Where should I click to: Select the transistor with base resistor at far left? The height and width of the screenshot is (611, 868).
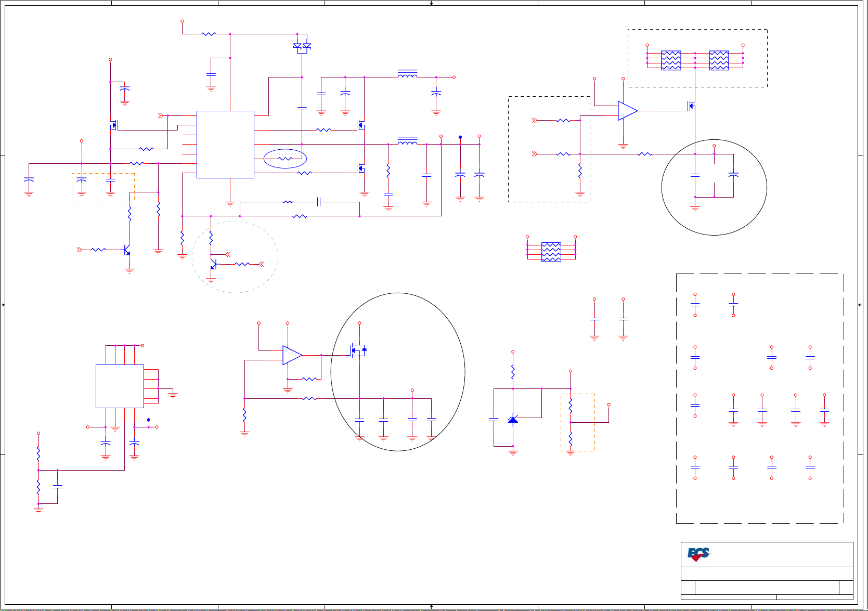point(126,250)
